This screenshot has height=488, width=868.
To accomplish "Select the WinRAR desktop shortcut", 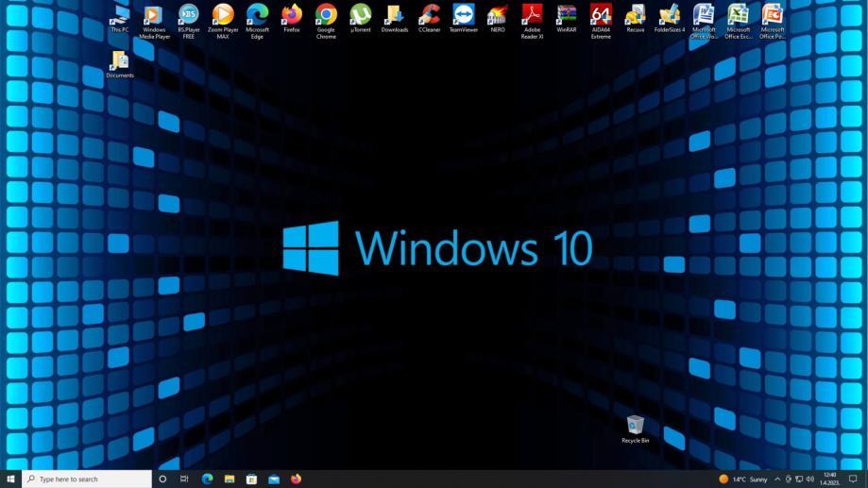I will [x=567, y=19].
